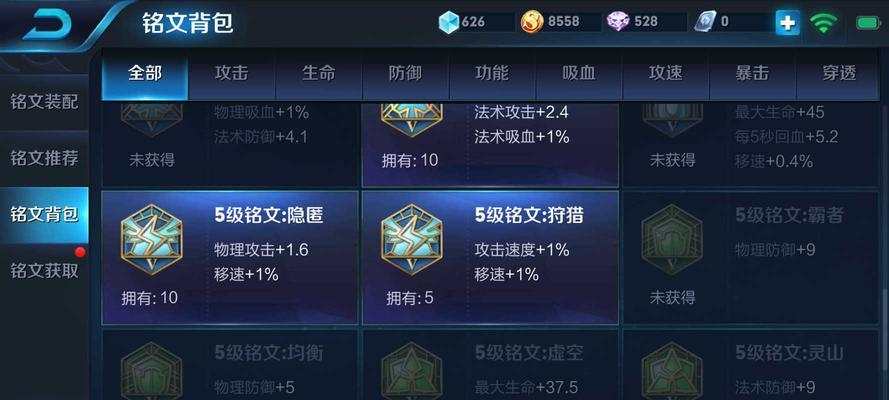Screen dimensions: 889x400
Task: Tap the rune fragment ticket icon
Action: (704, 23)
